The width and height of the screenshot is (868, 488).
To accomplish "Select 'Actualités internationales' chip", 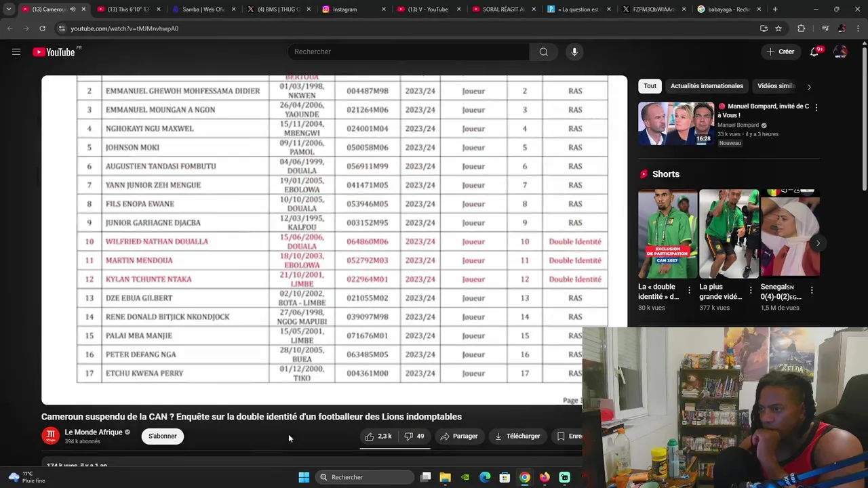I will click(x=707, y=86).
